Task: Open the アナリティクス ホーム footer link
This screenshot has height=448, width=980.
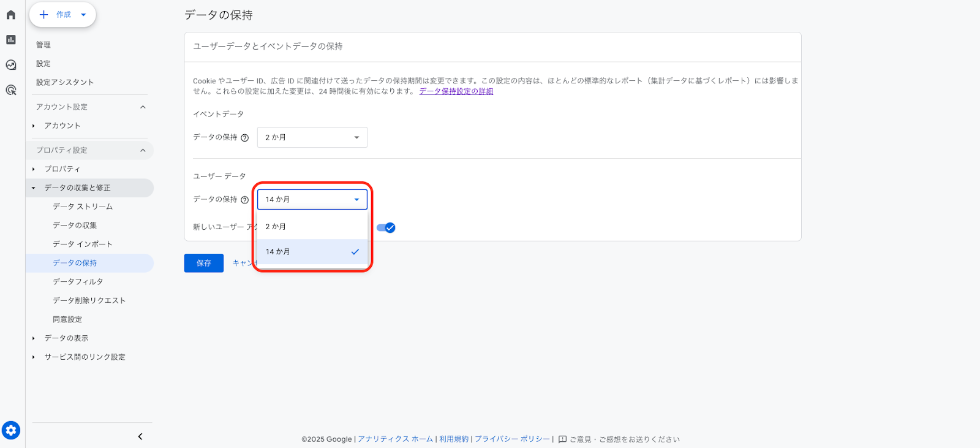Action: (395, 439)
